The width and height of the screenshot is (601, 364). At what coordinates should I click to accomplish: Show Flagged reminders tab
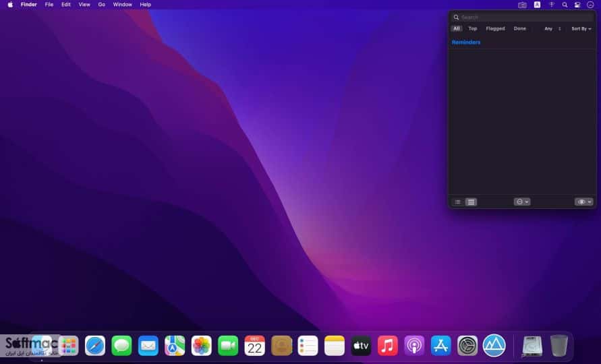tap(495, 29)
